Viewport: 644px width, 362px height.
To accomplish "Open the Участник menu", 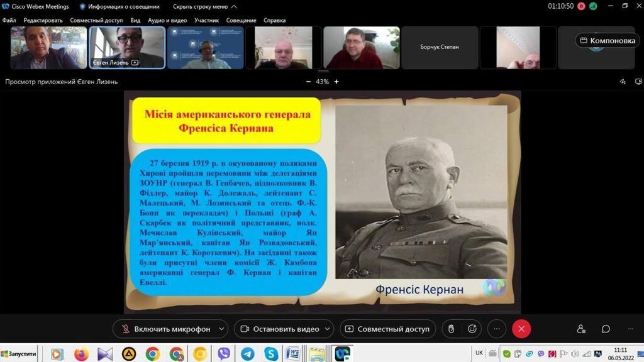I will click(206, 20).
